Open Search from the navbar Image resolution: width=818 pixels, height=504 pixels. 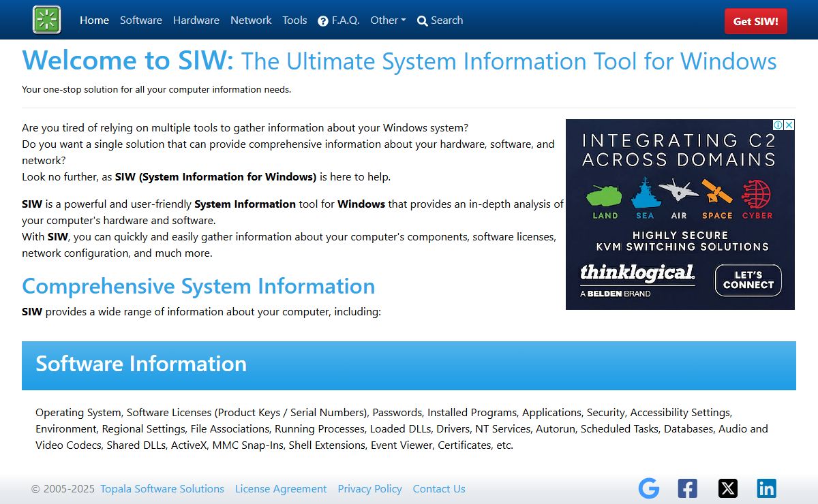tap(440, 20)
